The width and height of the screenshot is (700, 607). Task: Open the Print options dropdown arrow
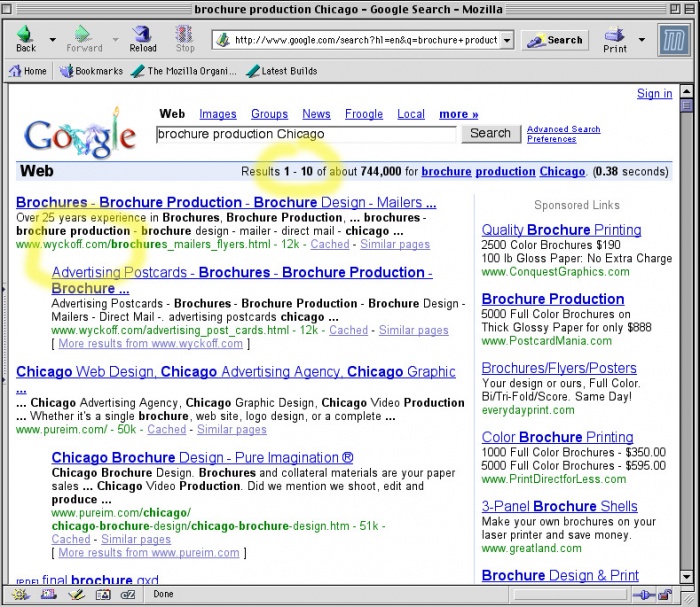642,40
